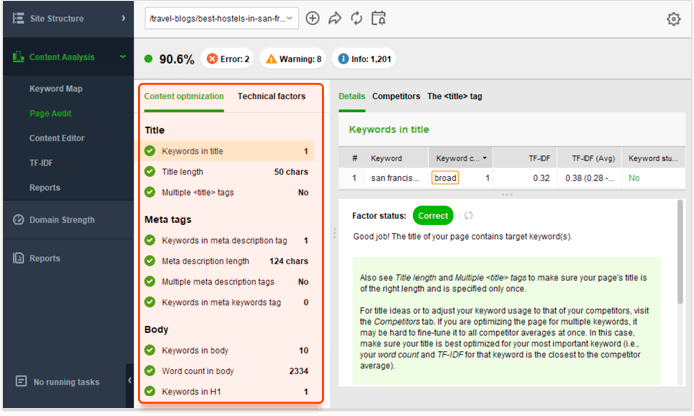Toggle the Info: 1,201 filter
Image resolution: width=694 pixels, height=416 pixels.
tap(365, 59)
